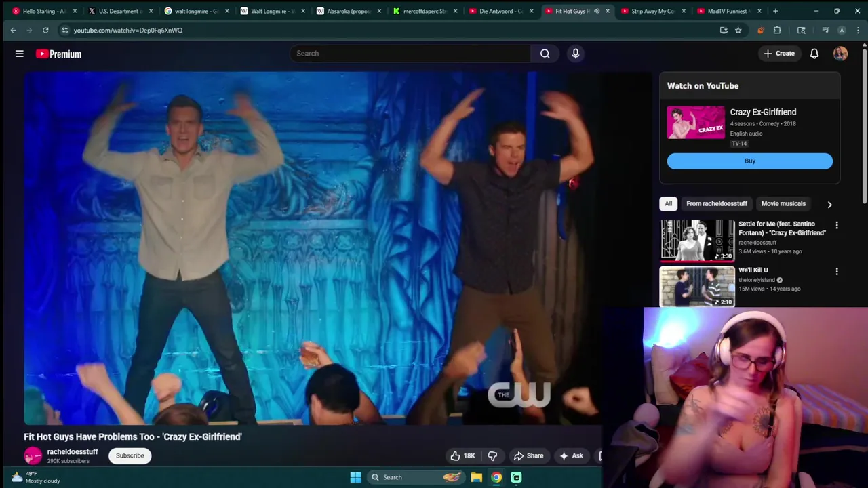Select the All filter chip
The height and width of the screenshot is (488, 868).
[x=668, y=203]
